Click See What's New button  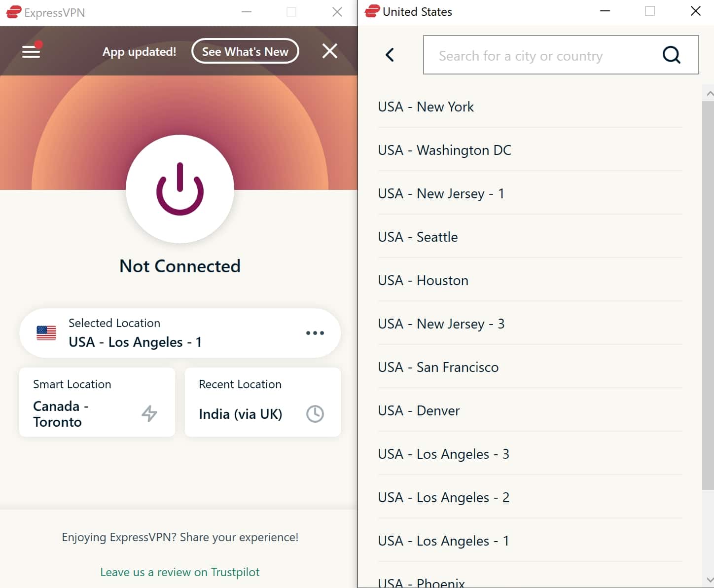[245, 51]
